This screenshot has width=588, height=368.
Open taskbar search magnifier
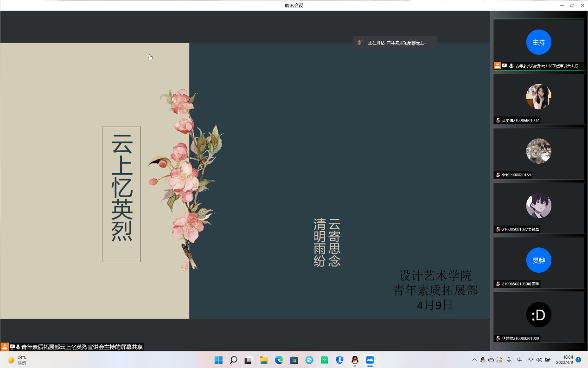click(233, 360)
